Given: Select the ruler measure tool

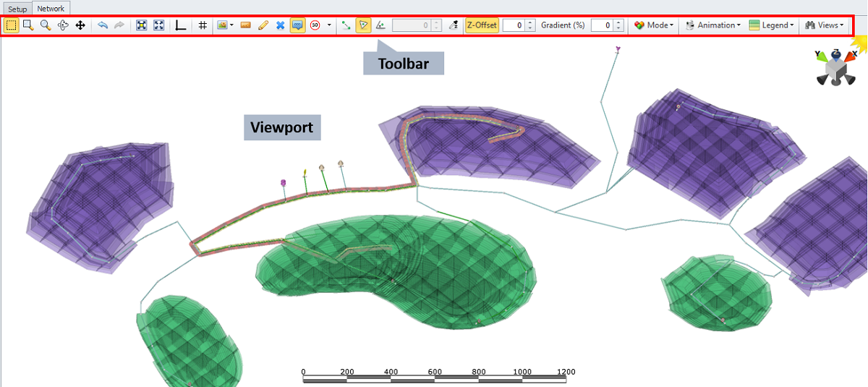Looking at the screenshot, I should (245, 25).
